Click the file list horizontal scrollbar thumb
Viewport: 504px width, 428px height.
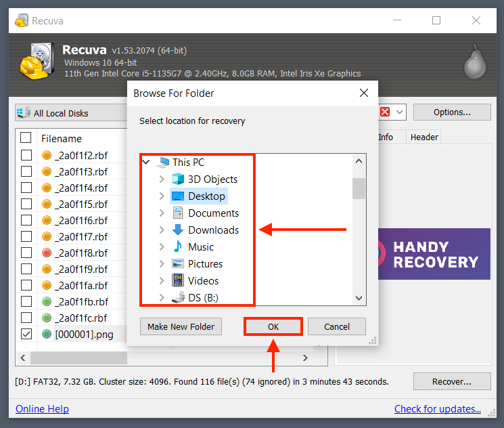[x=78, y=358]
